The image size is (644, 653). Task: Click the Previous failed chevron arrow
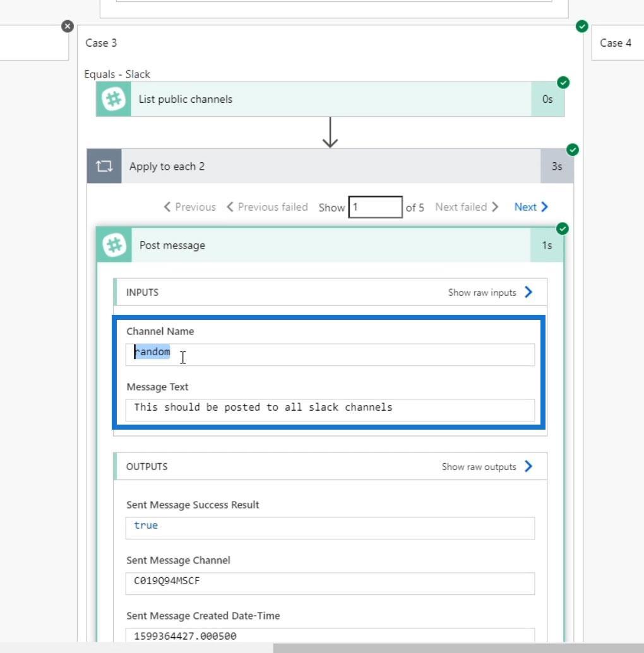pyautogui.click(x=230, y=207)
